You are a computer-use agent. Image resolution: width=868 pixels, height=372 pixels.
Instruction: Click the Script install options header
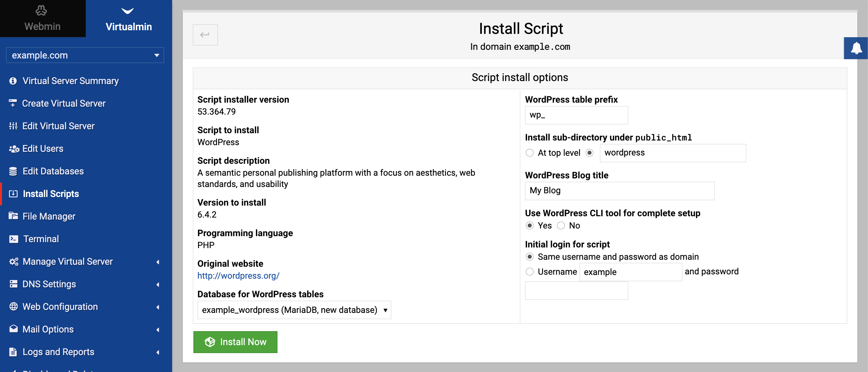[x=520, y=77]
